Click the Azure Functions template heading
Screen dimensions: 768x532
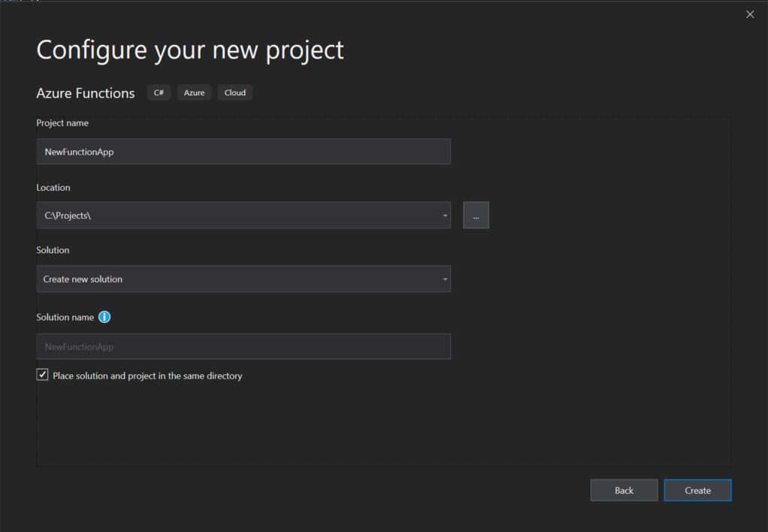[86, 93]
